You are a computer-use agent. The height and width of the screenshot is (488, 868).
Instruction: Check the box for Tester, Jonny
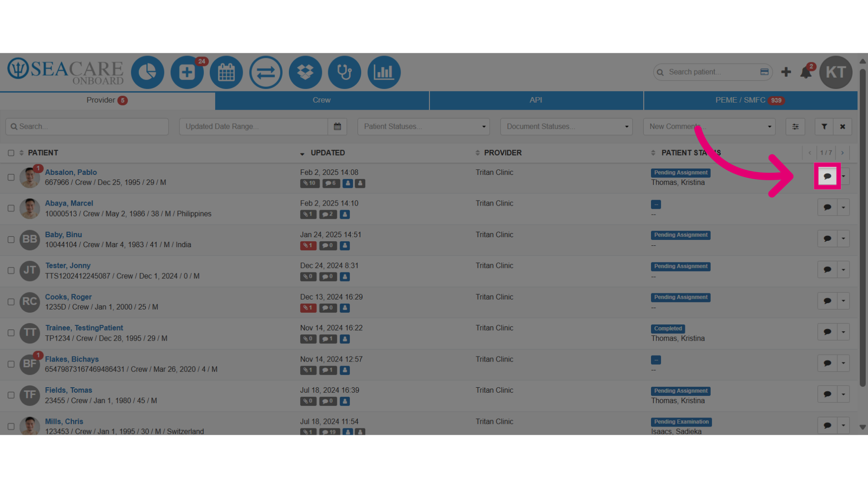pyautogui.click(x=11, y=271)
